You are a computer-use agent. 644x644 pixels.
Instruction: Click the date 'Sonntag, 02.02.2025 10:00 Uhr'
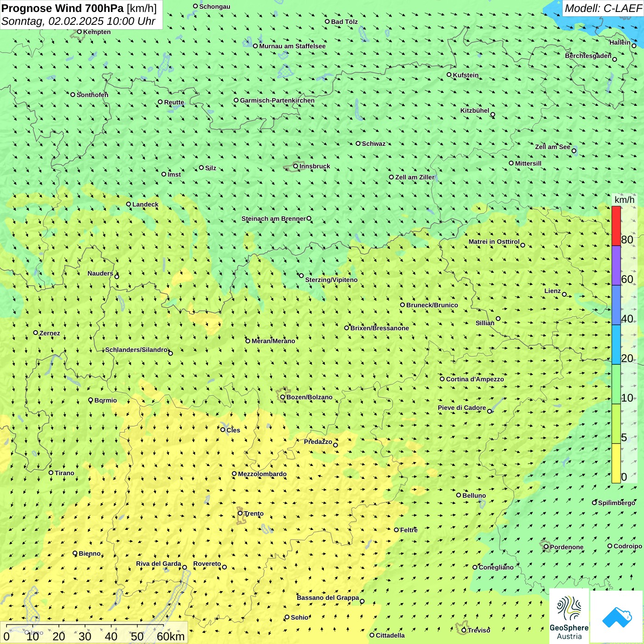[78, 21]
